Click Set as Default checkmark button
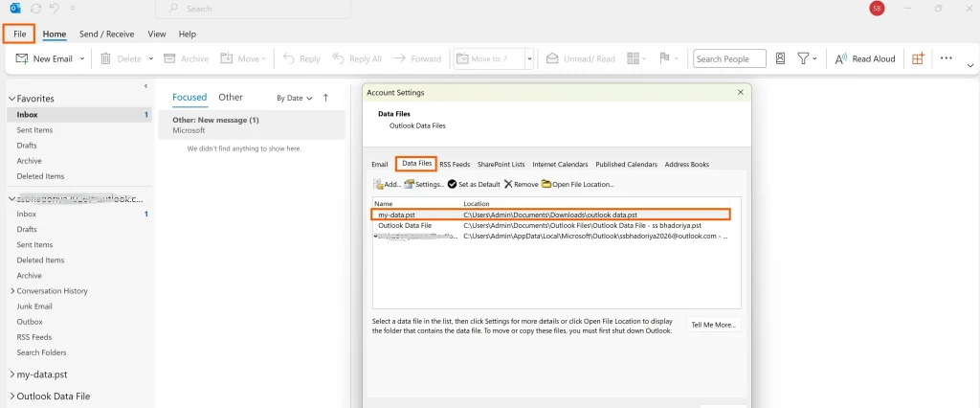This screenshot has width=980, height=408. [474, 184]
